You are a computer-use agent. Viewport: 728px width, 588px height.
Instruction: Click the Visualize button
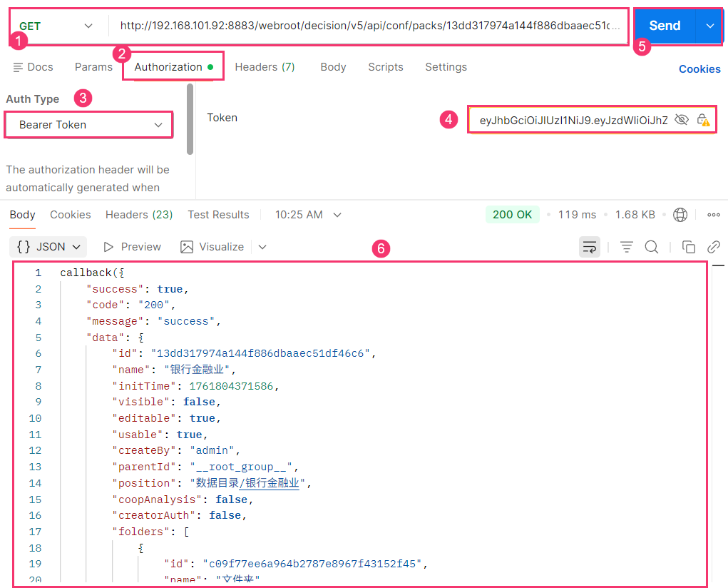pos(212,247)
